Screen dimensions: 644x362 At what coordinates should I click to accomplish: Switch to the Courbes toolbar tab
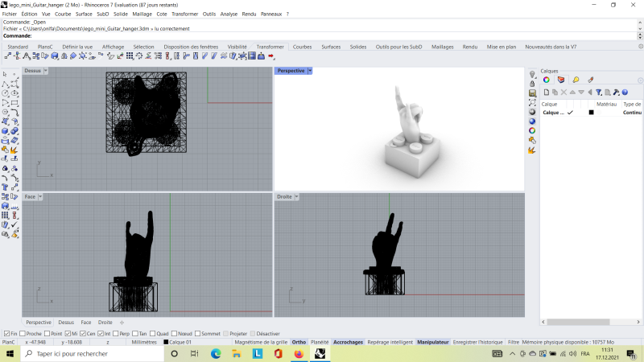[302, 47]
